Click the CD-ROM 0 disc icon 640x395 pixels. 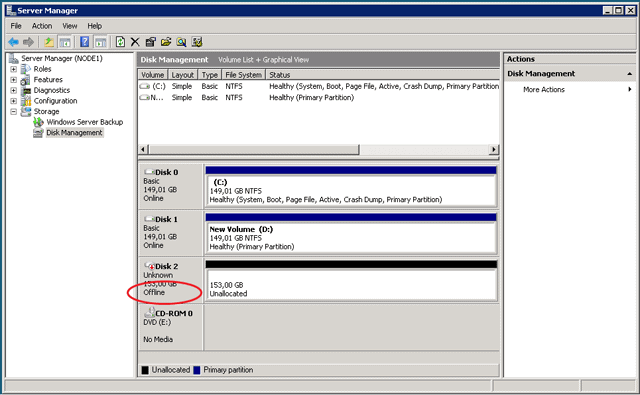pyautogui.click(x=149, y=313)
